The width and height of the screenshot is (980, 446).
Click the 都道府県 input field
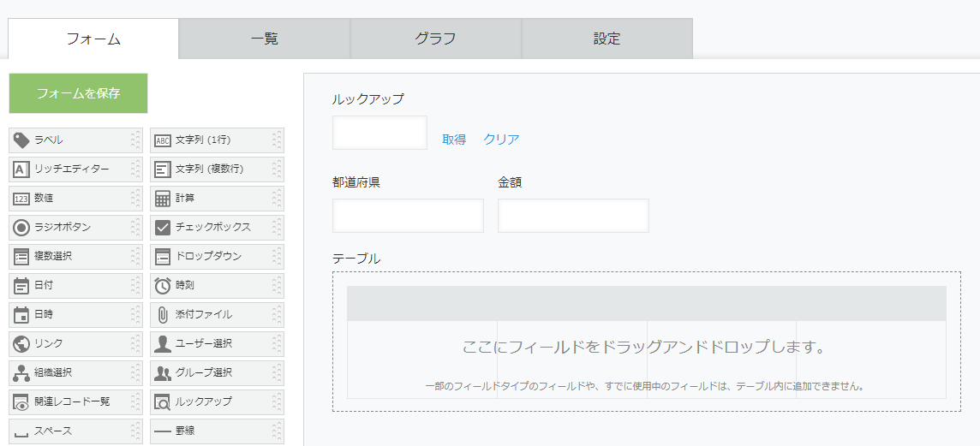[x=408, y=216]
